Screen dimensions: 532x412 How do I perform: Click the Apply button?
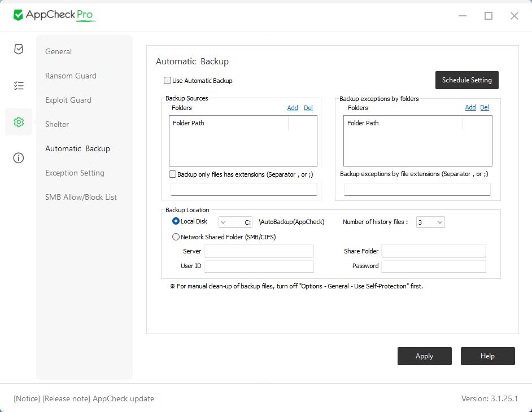tap(425, 356)
